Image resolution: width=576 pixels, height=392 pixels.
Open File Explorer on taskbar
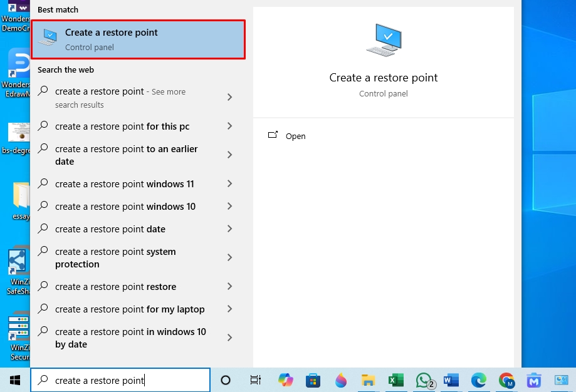(x=368, y=380)
